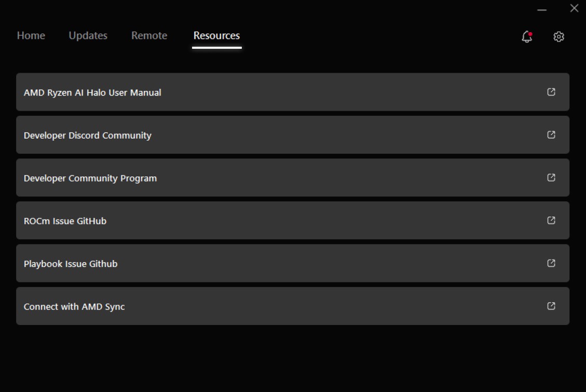Open AMD Ryzen AI Halo User Manual
586x392 pixels.
(293, 92)
